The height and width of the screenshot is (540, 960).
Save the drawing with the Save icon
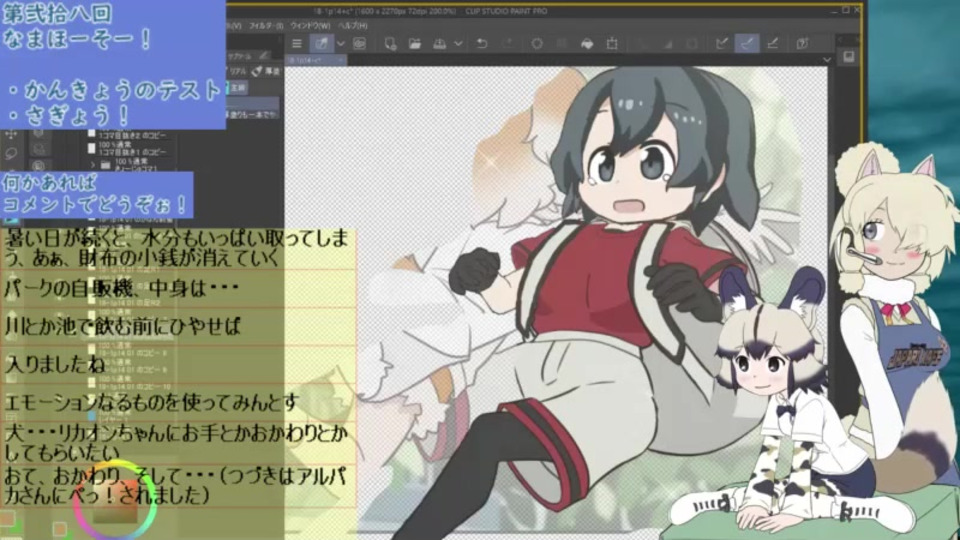[440, 43]
